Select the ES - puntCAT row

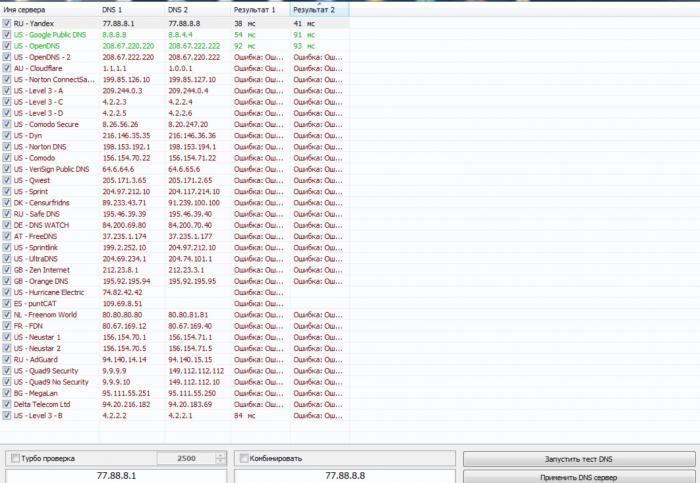[x=175, y=303]
